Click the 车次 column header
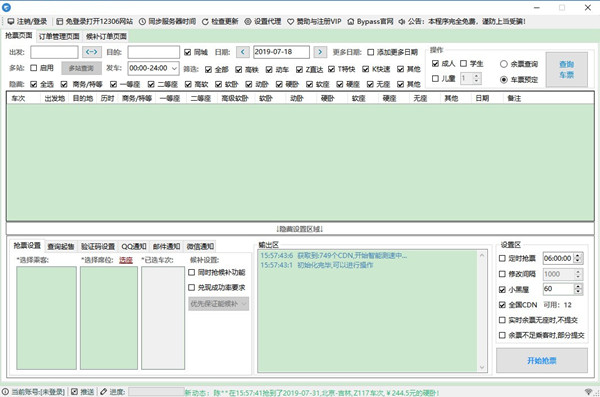Image resolution: width=600 pixels, height=397 pixels. coord(18,98)
